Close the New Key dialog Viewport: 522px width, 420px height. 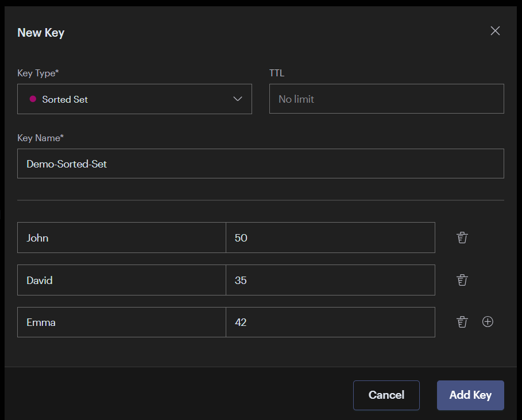tap(495, 30)
